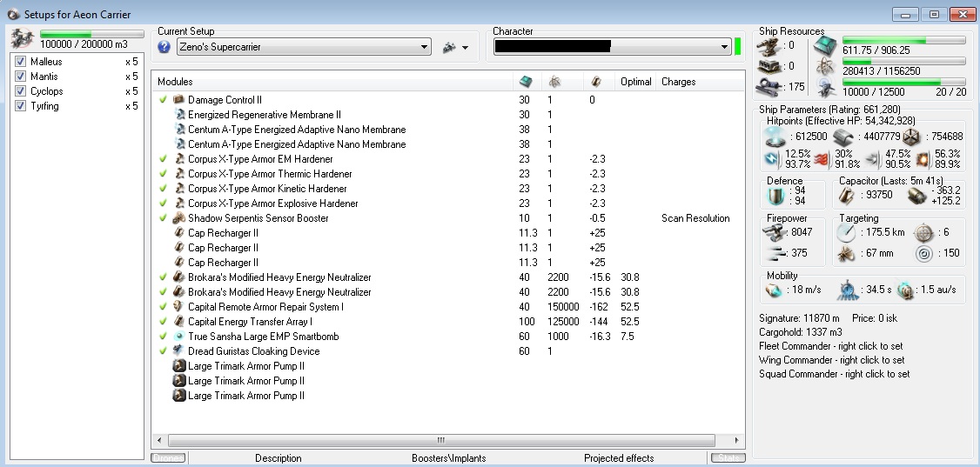980x467 pixels.
Task: Click Wing Commander right click to set
Action: (x=832, y=360)
